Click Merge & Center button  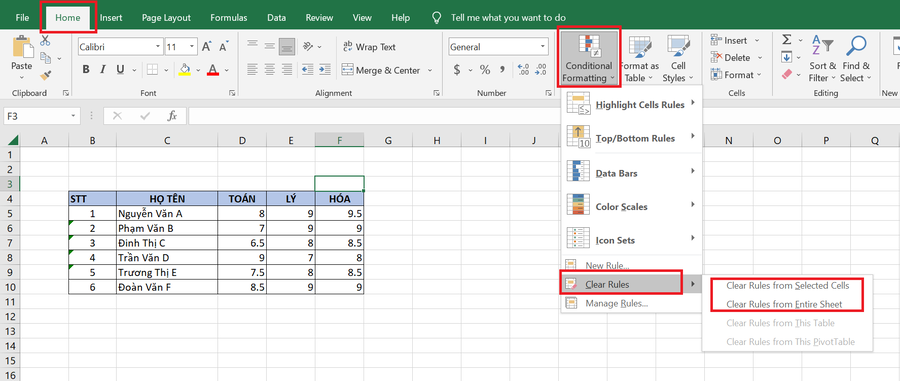point(381,70)
